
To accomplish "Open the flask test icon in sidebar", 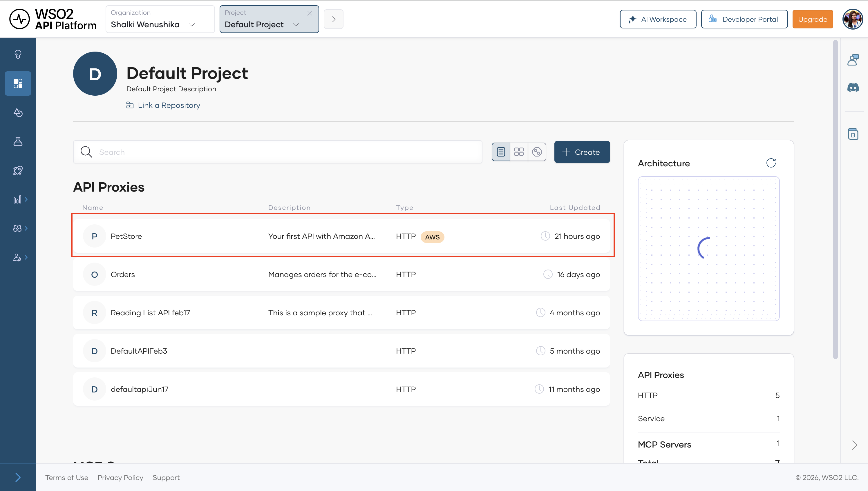I will coord(18,141).
